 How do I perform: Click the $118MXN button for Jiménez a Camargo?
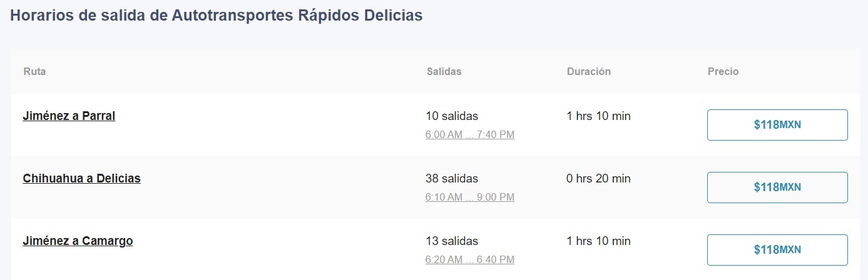tap(777, 250)
